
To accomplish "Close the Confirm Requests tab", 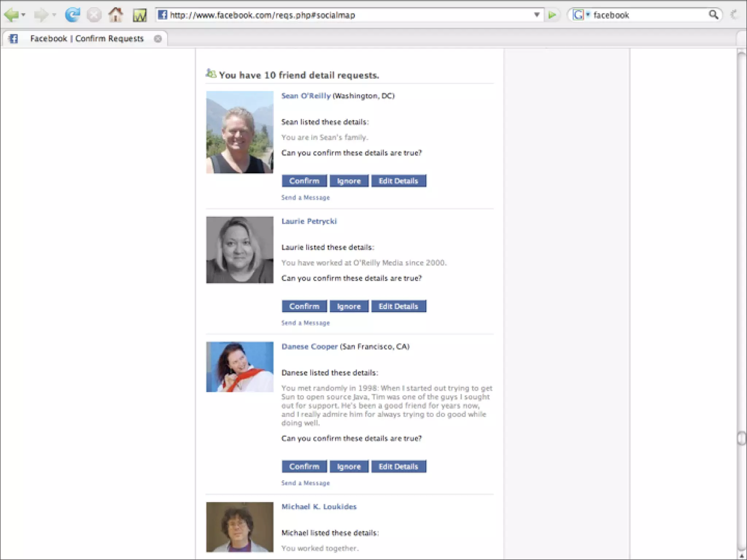I will coord(158,39).
